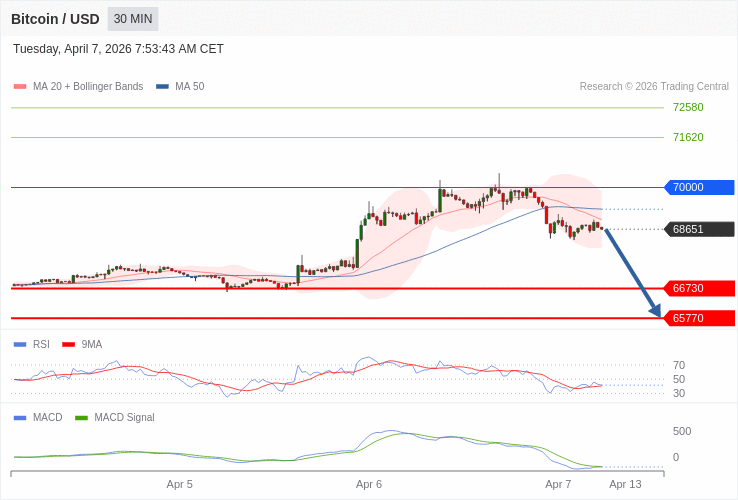This screenshot has width=738, height=500.
Task: Click the Apr 6 date axis label
Action: [x=369, y=484]
